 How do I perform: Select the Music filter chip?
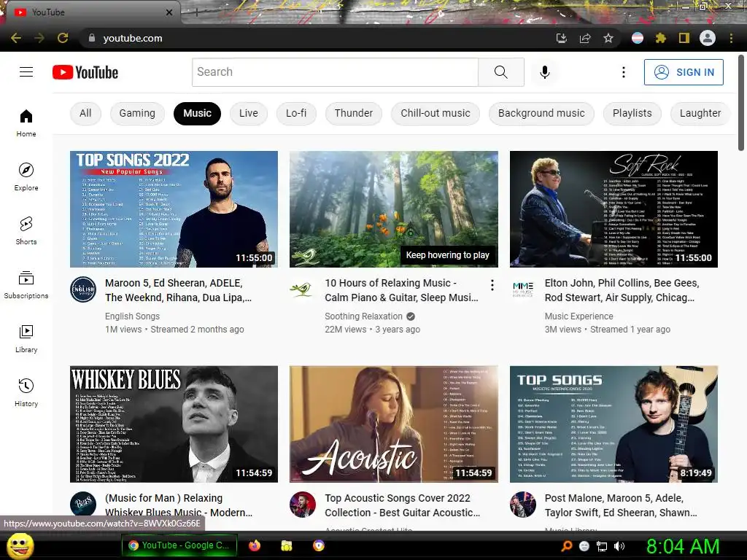[x=197, y=113]
